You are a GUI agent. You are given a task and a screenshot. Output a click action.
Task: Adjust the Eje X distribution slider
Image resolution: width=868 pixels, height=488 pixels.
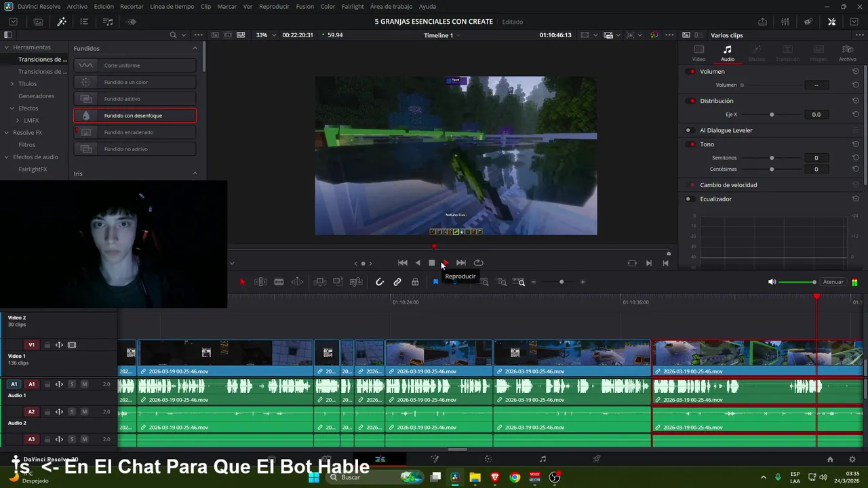[x=772, y=115]
